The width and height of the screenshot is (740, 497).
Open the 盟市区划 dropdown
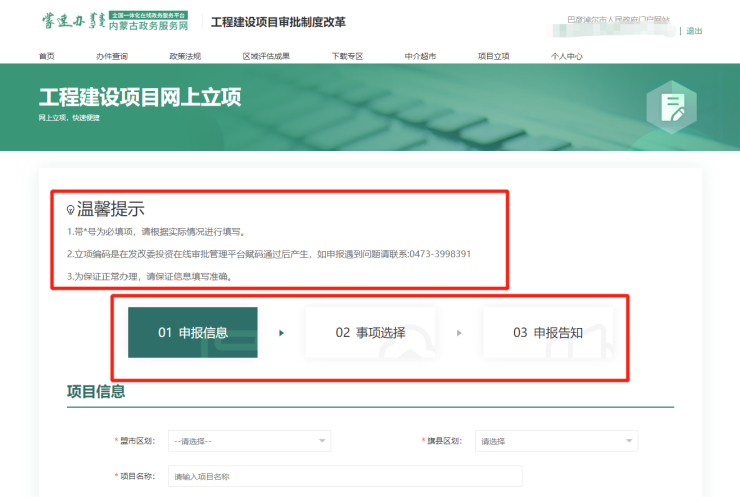(249, 441)
